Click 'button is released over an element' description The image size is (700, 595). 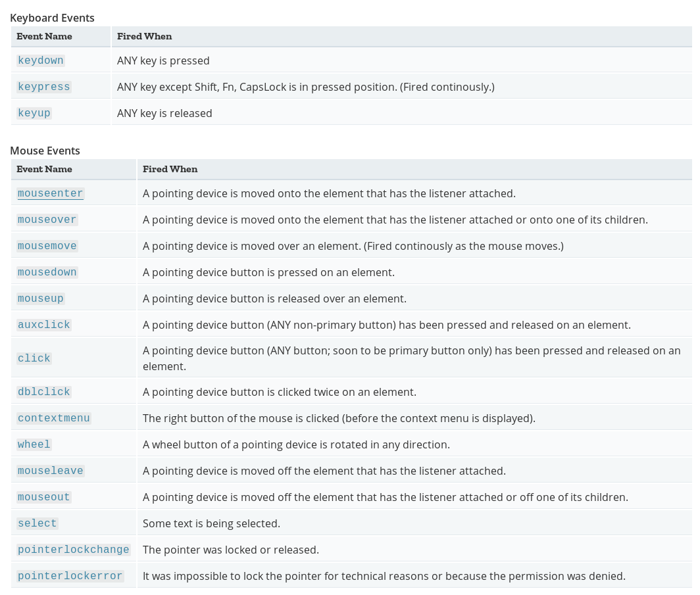[274, 299]
